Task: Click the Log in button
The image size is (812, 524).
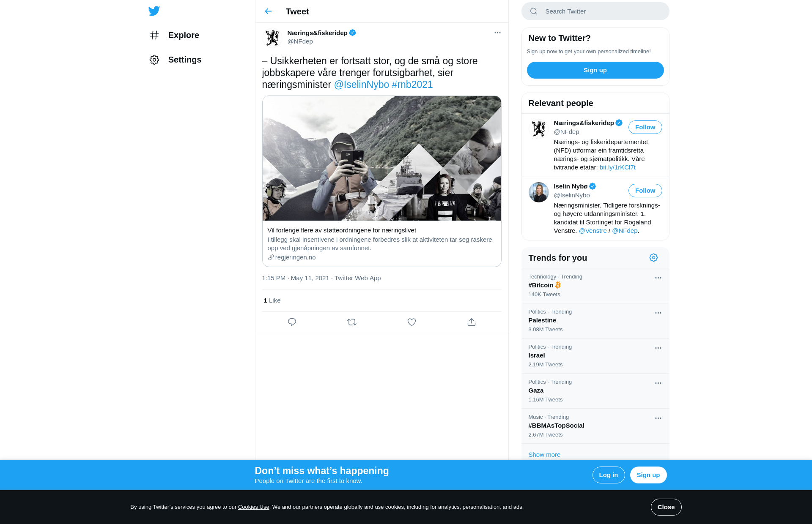Action: [x=609, y=475]
